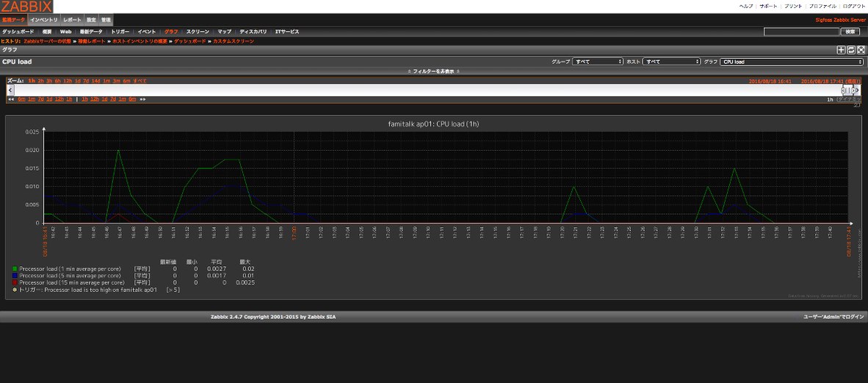
Task: Toggle fullscreen mode icon
Action: pos(861,50)
